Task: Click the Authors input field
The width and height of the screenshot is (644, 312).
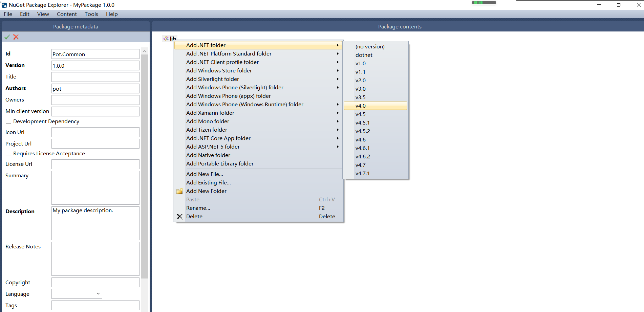Action: click(95, 89)
